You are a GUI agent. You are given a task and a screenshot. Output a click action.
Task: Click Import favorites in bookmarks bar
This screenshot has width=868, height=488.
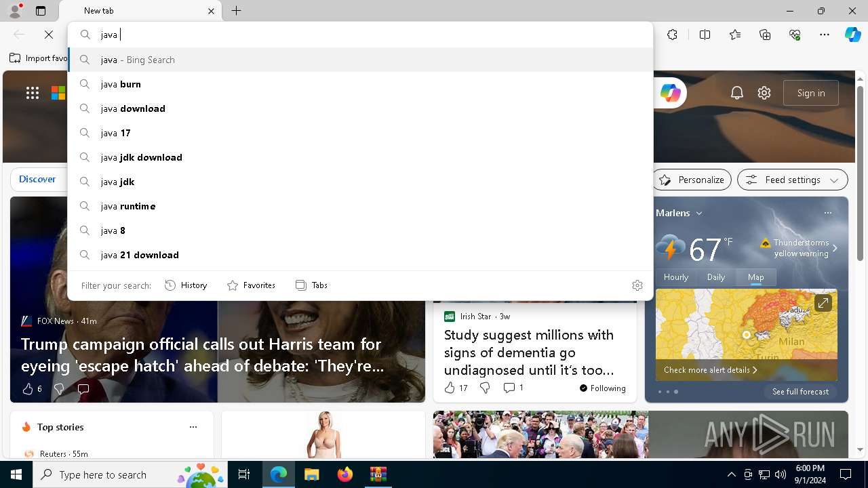point(39,58)
